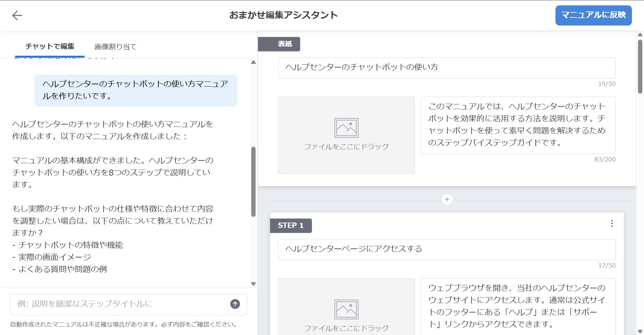Click the STEP 1 description text box
Viewport: 644px width, 335px height.
518,306
